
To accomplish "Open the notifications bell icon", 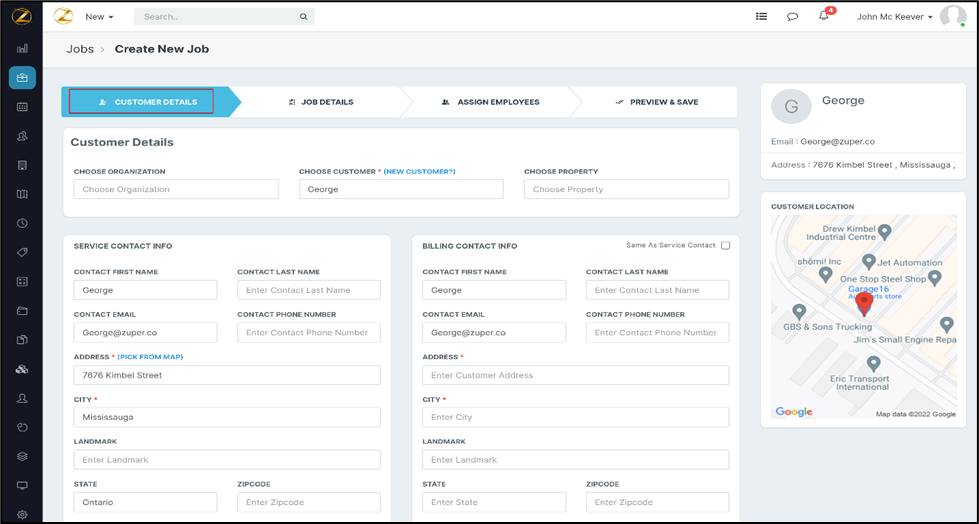I will point(824,17).
